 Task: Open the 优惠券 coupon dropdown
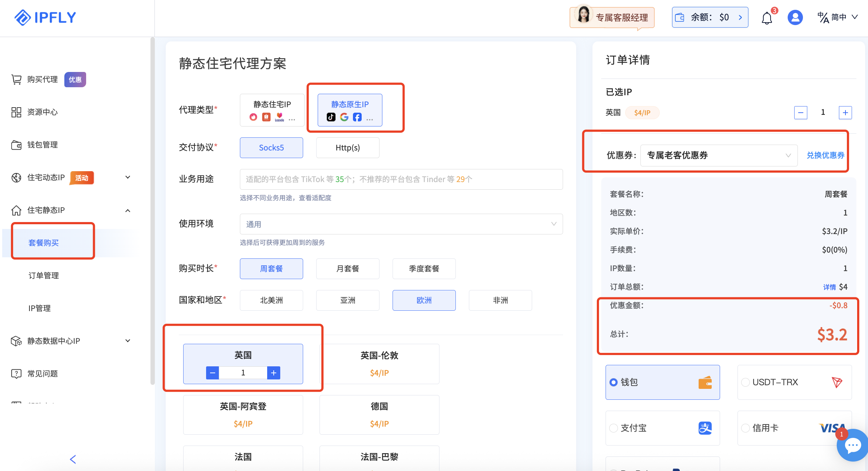(x=719, y=156)
